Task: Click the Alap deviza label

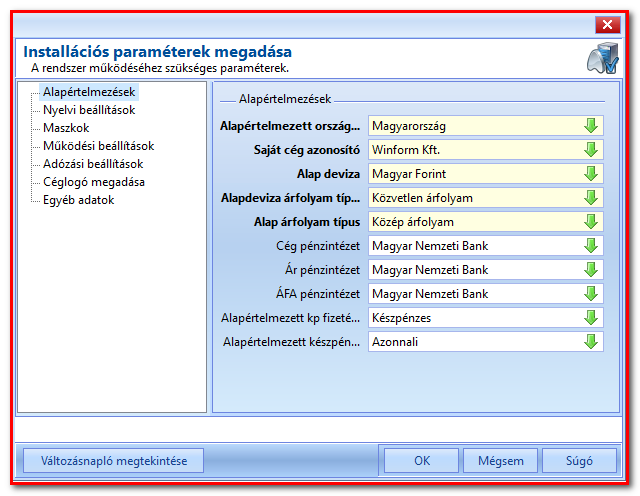Action: pyautogui.click(x=328, y=174)
